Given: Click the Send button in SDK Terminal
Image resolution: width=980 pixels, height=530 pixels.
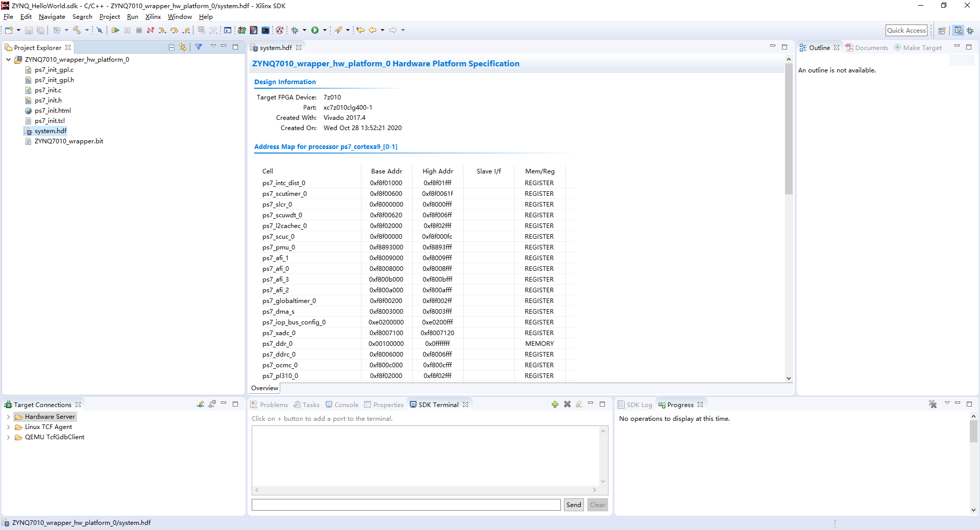Looking at the screenshot, I should tap(574, 505).
